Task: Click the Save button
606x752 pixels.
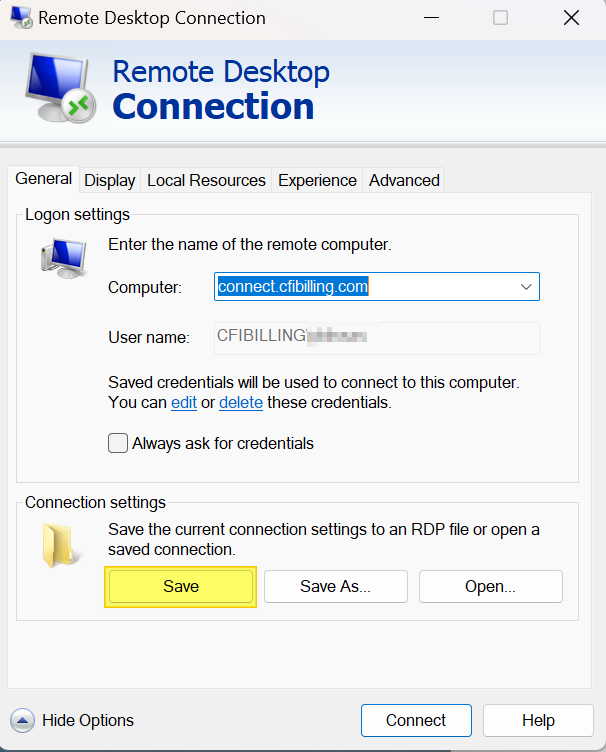Action: click(181, 587)
